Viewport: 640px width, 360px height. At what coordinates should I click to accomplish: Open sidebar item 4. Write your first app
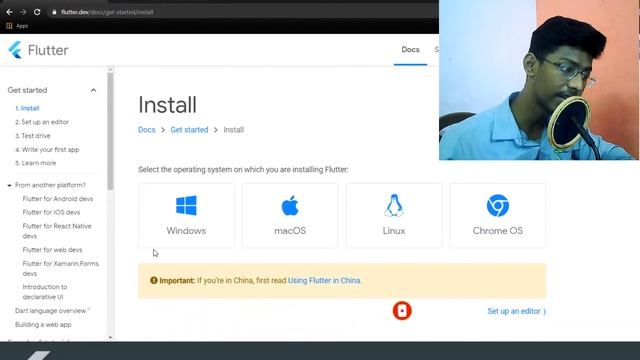(x=47, y=149)
